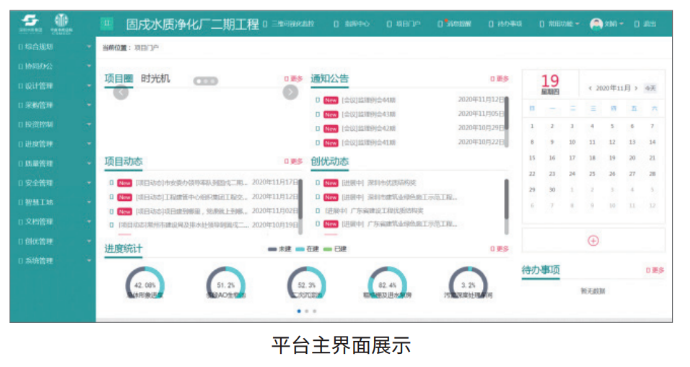Open 文档管理 sidebar menu
Screen dimensions: 690x367
[x=53, y=221]
